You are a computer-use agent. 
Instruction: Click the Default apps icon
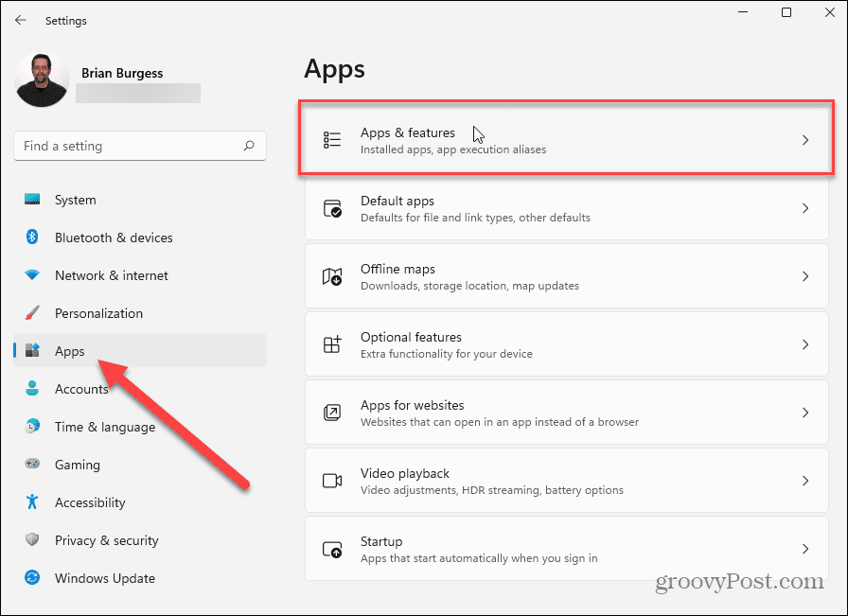click(332, 208)
